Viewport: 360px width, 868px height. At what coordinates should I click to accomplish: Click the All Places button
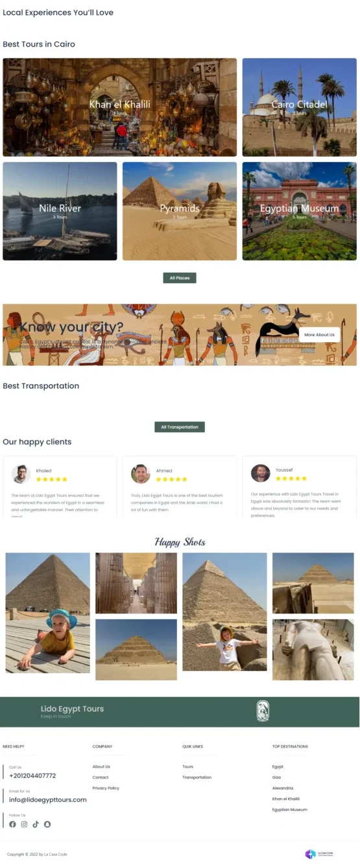click(x=180, y=278)
